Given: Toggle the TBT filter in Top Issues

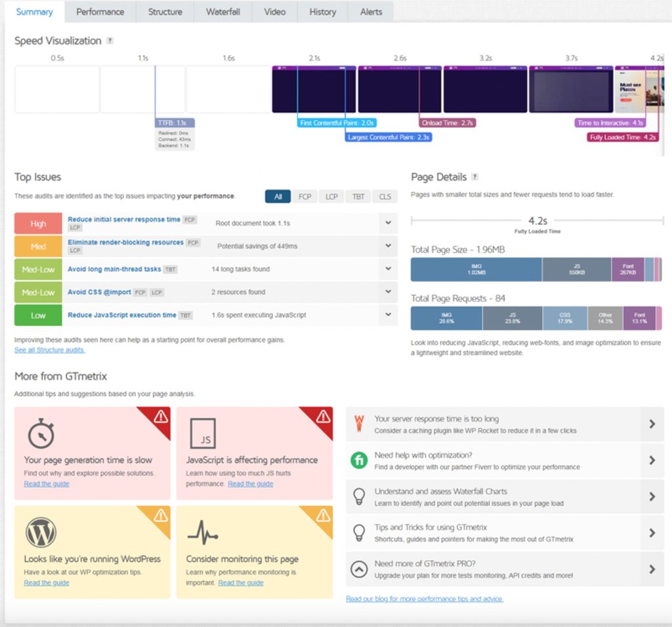Looking at the screenshot, I should (358, 196).
